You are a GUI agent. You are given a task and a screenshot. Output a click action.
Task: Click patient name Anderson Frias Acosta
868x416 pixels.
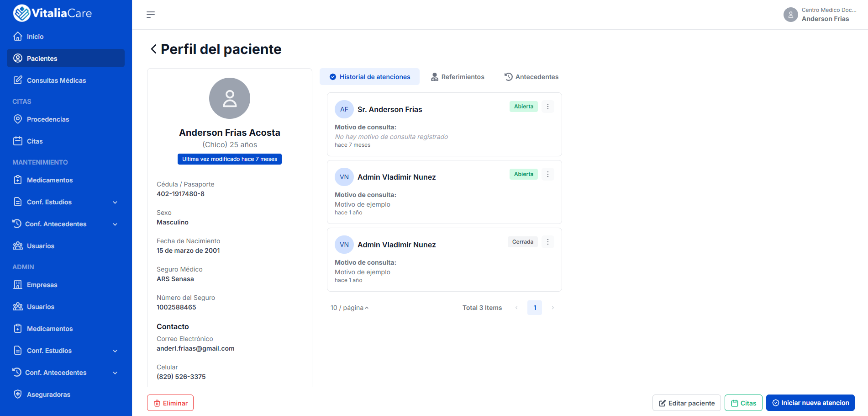pyautogui.click(x=230, y=133)
